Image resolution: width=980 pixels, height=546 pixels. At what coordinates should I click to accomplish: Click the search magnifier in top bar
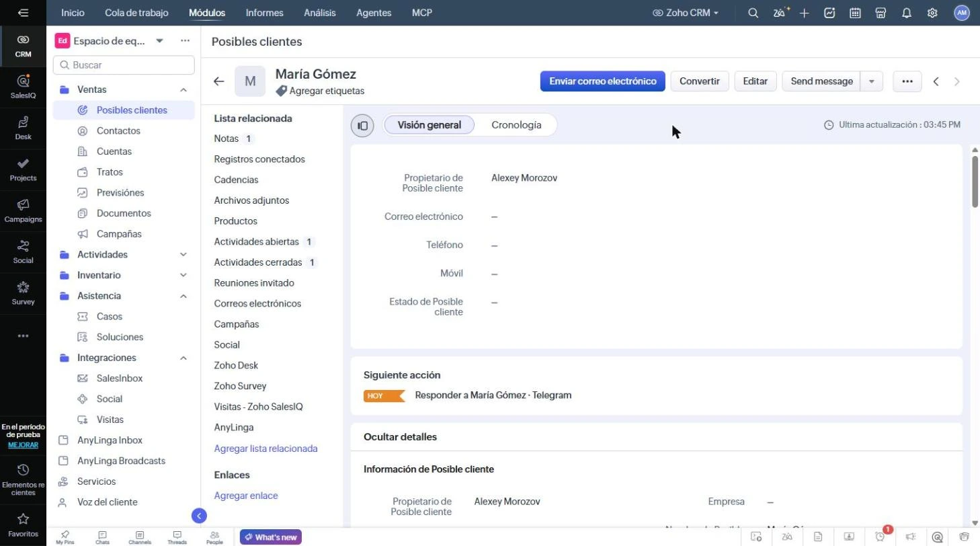click(x=753, y=13)
